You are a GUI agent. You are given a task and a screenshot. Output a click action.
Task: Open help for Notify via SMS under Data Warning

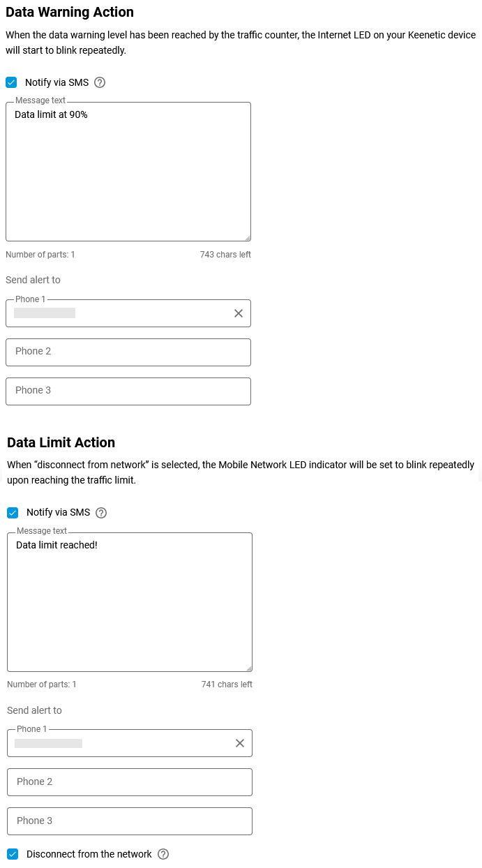(99, 82)
